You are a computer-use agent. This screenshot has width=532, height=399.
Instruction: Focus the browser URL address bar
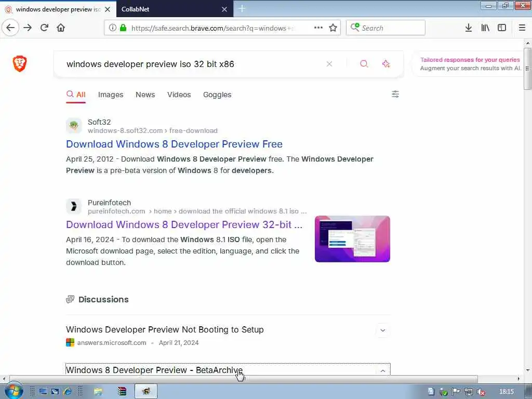point(210,28)
